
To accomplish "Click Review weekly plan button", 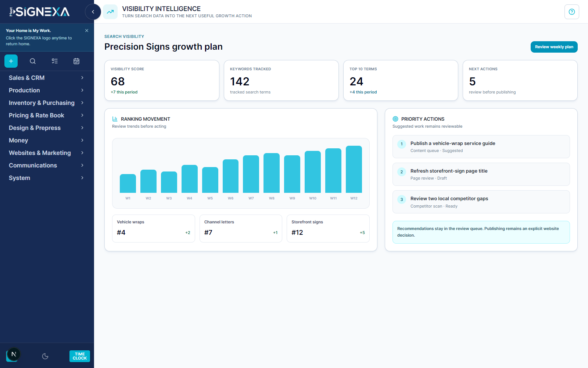I will coord(554,47).
